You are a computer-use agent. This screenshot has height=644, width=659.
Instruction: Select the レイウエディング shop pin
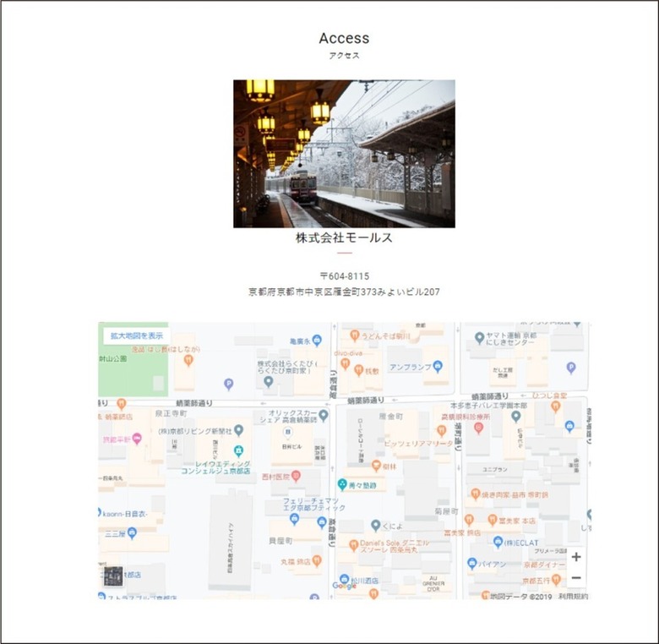coord(239,451)
